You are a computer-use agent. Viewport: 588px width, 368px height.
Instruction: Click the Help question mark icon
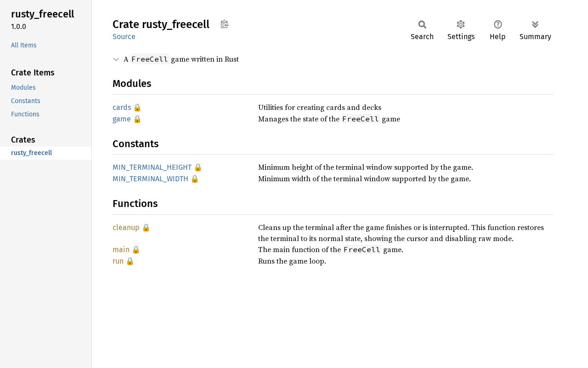click(x=498, y=25)
